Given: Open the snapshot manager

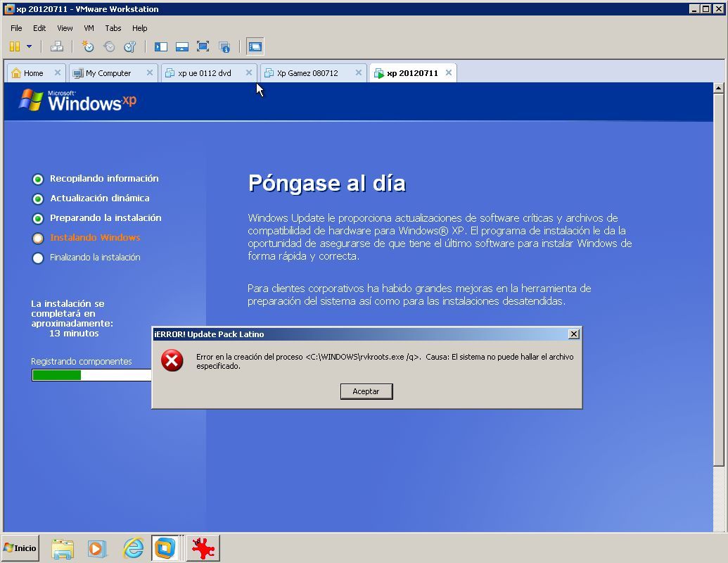Looking at the screenshot, I should coord(130,46).
